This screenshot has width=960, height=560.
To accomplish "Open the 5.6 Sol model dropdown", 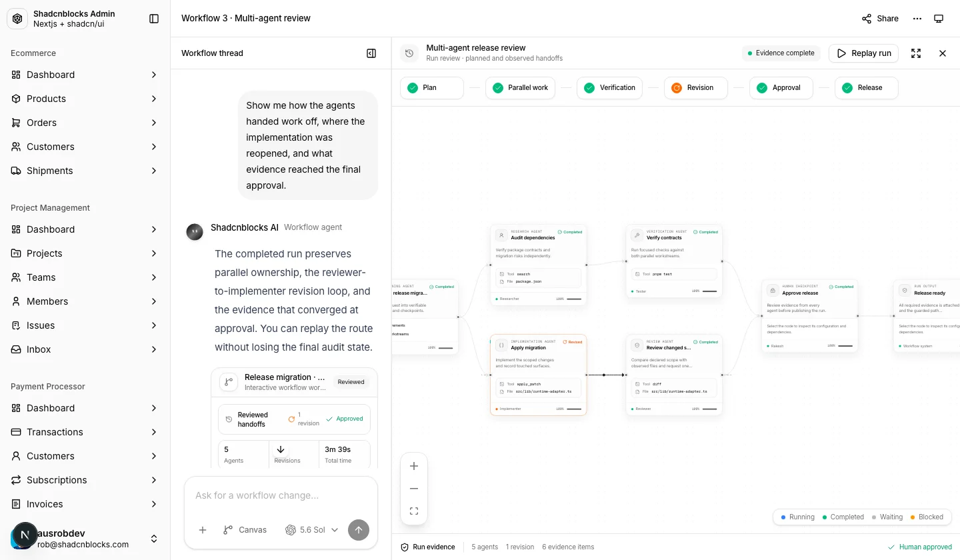I will 312,530.
